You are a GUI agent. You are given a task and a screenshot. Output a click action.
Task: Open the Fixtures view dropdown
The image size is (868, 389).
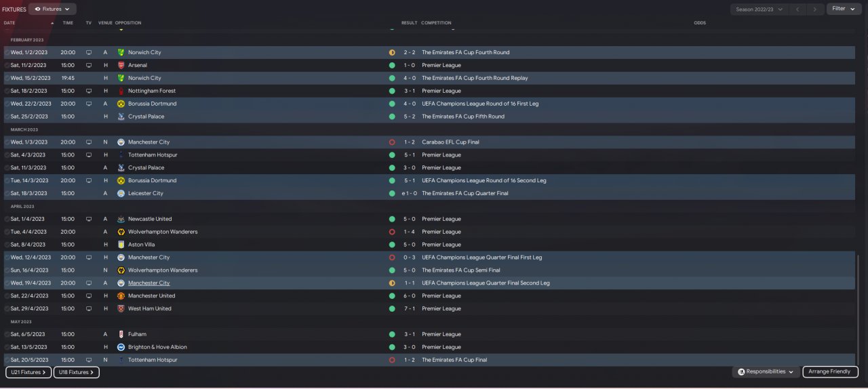(x=52, y=9)
